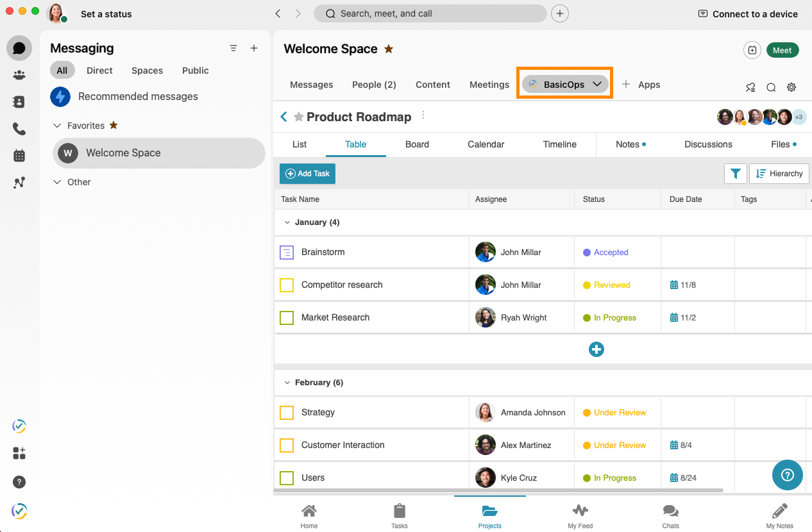
Task: Switch to the Messages tab
Action: coord(312,85)
